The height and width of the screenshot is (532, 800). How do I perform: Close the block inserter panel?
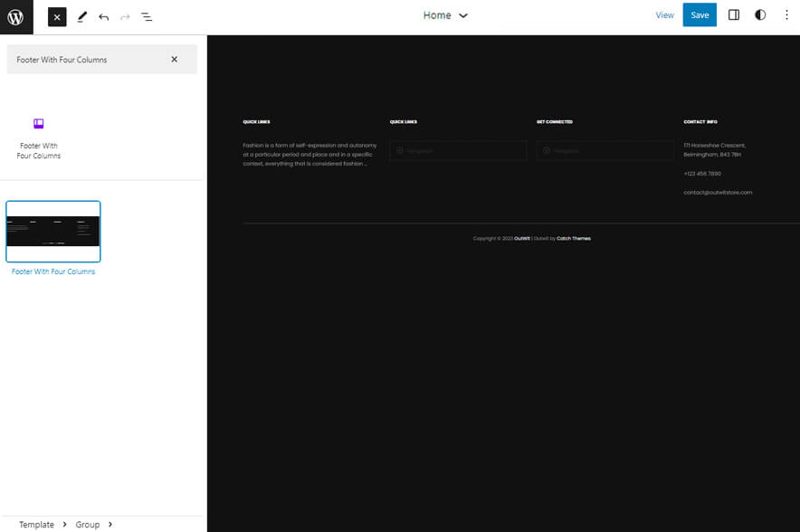pyautogui.click(x=57, y=16)
